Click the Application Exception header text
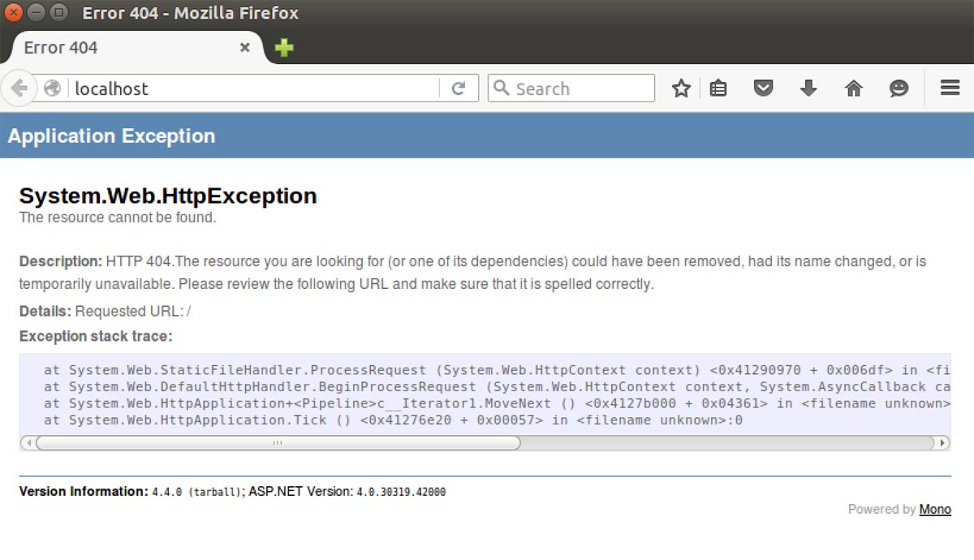The image size is (974, 560). (111, 136)
